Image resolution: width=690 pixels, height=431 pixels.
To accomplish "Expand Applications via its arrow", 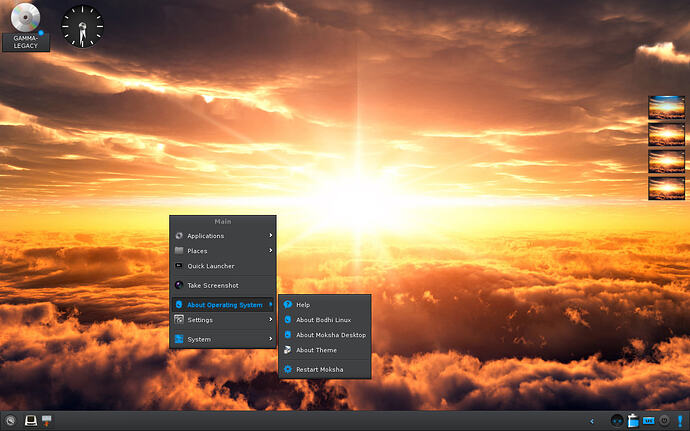I will coord(271,236).
